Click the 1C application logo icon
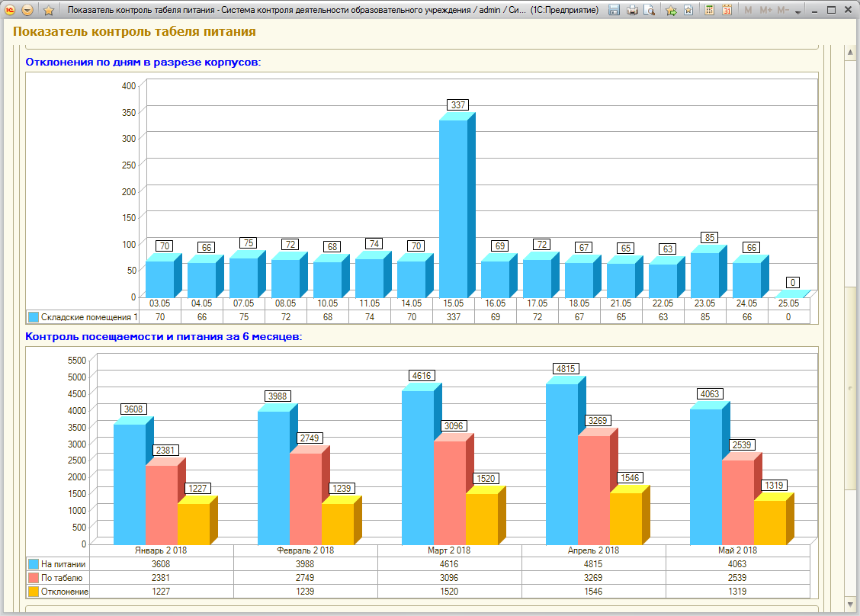 click(10, 10)
